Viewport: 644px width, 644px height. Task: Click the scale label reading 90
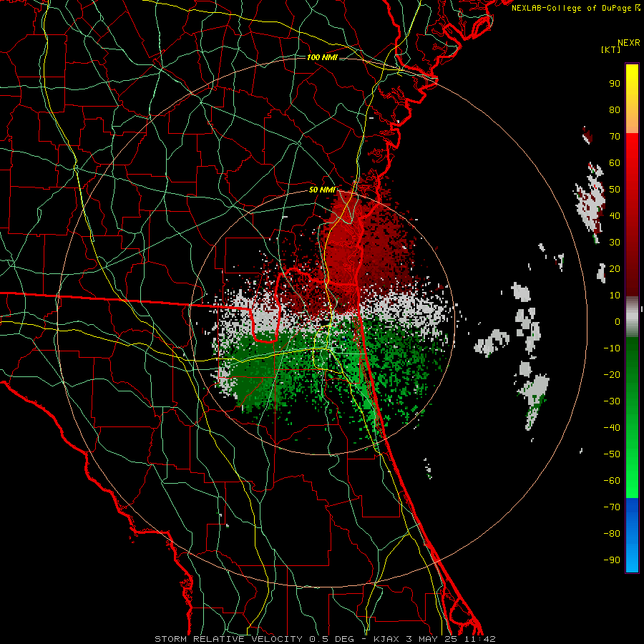click(615, 84)
